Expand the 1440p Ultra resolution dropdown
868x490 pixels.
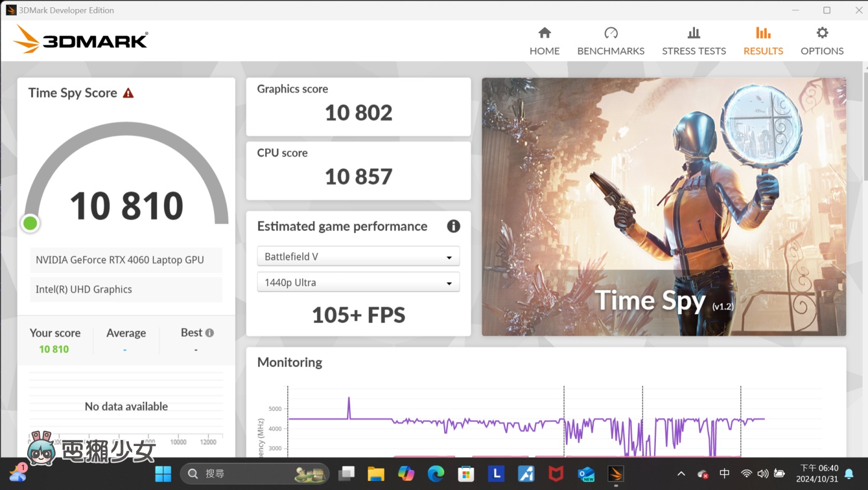coord(359,282)
